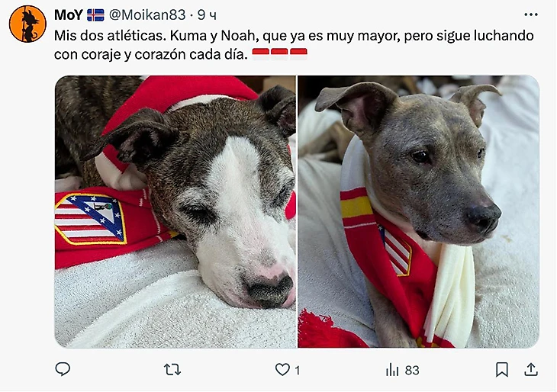Open the tweet's 9 ч timestamp

(207, 15)
